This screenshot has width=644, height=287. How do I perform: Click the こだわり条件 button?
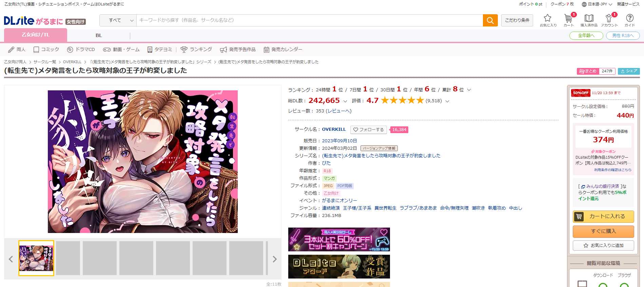tap(517, 20)
